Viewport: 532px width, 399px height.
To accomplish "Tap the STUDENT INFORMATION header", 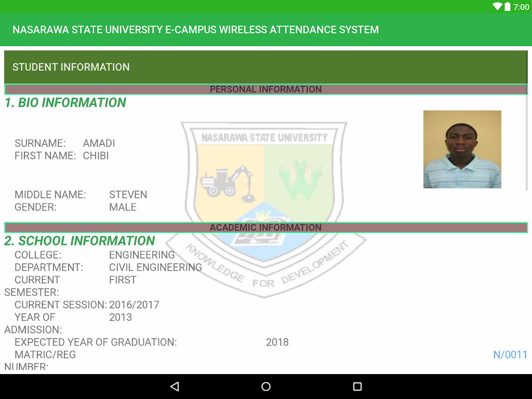I will pyautogui.click(x=266, y=67).
